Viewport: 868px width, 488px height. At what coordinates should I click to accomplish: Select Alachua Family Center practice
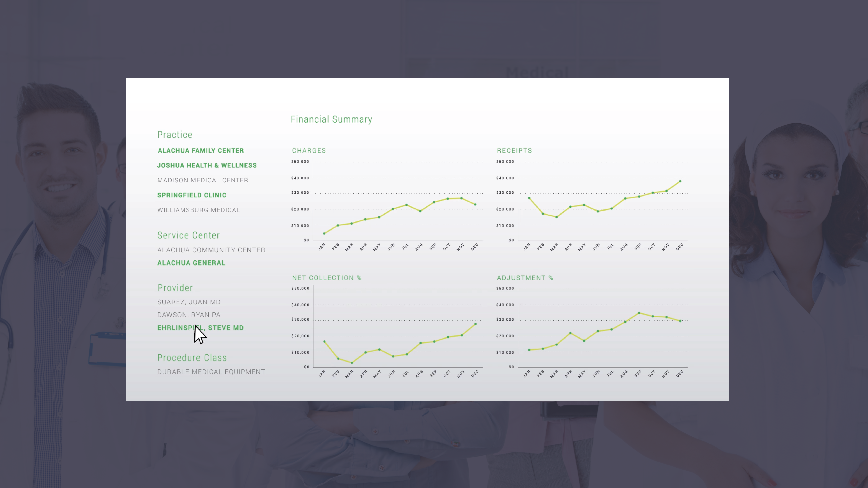(x=201, y=150)
